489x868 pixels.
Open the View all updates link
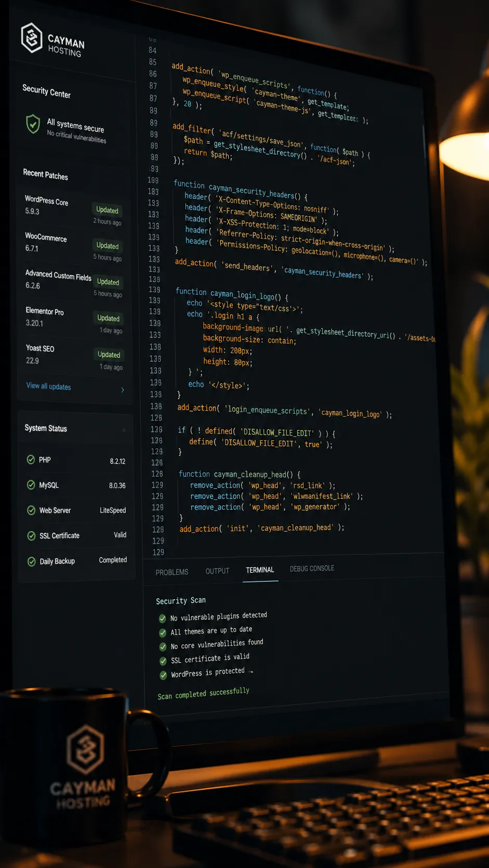48,386
